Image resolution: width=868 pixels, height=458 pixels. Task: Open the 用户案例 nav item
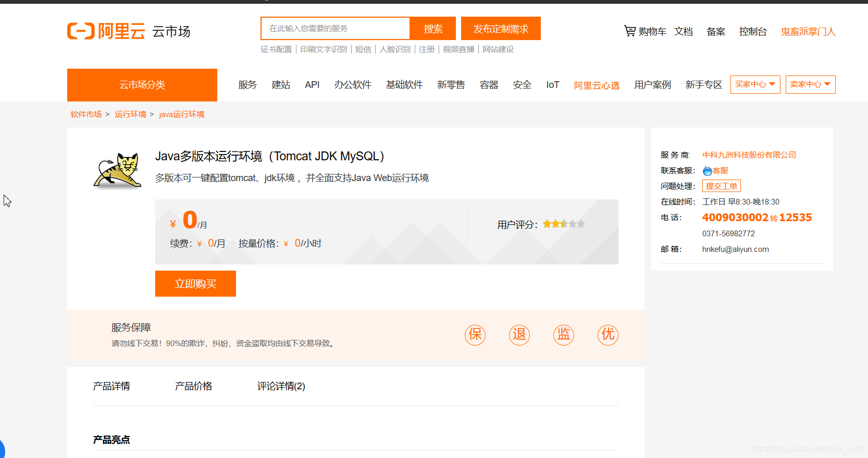[x=653, y=85]
